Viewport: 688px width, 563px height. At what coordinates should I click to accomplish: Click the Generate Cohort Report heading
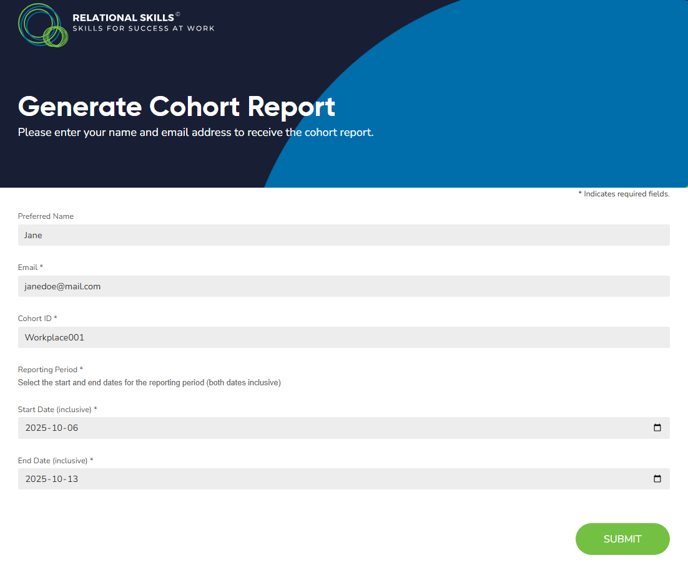pyautogui.click(x=177, y=106)
